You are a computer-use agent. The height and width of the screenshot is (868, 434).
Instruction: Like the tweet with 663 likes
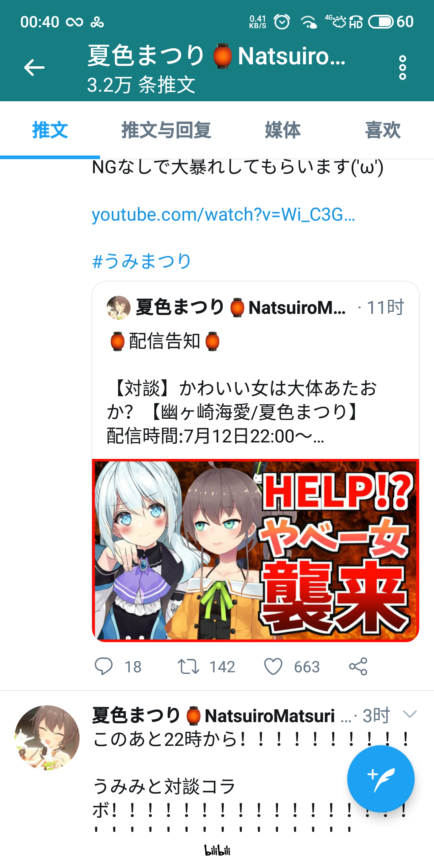273,666
